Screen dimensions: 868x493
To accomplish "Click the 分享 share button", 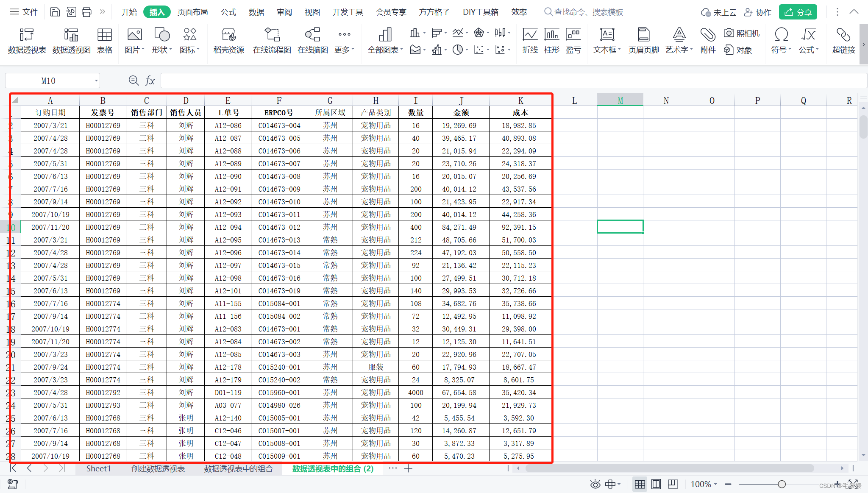I will [x=798, y=12].
